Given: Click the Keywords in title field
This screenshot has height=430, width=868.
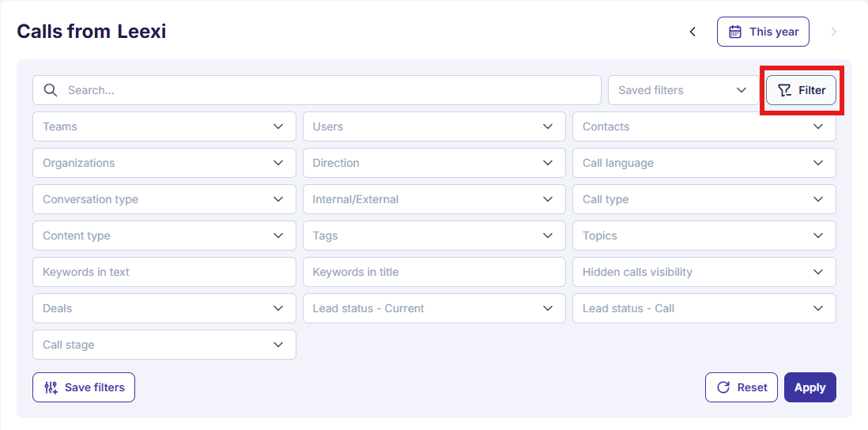Looking at the screenshot, I should pos(434,272).
